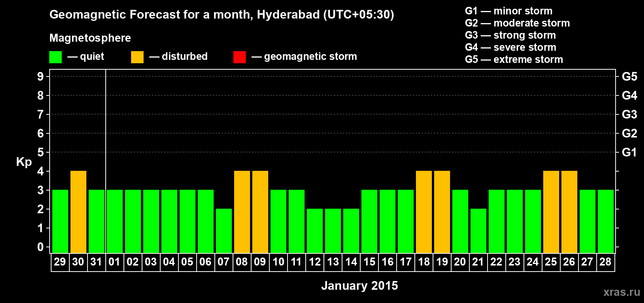The image size is (644, 303).
Task: Click the 'January 2015' label
Action: click(360, 286)
